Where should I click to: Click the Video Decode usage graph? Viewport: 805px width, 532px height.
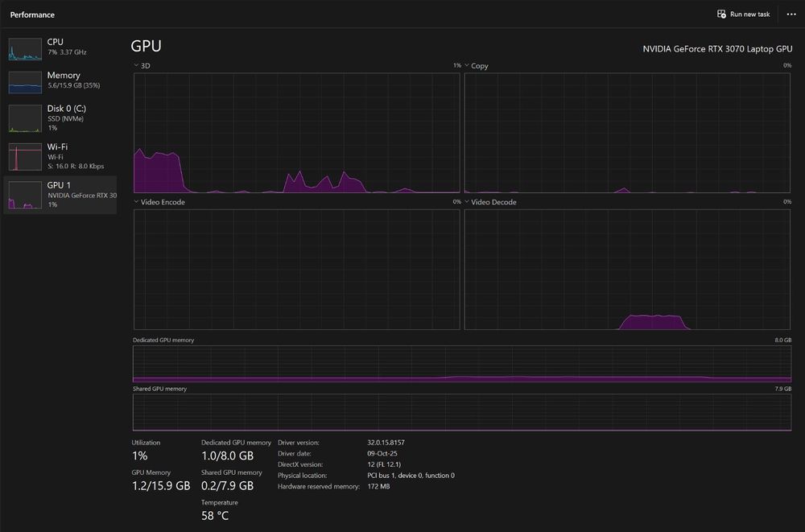pyautogui.click(x=627, y=270)
